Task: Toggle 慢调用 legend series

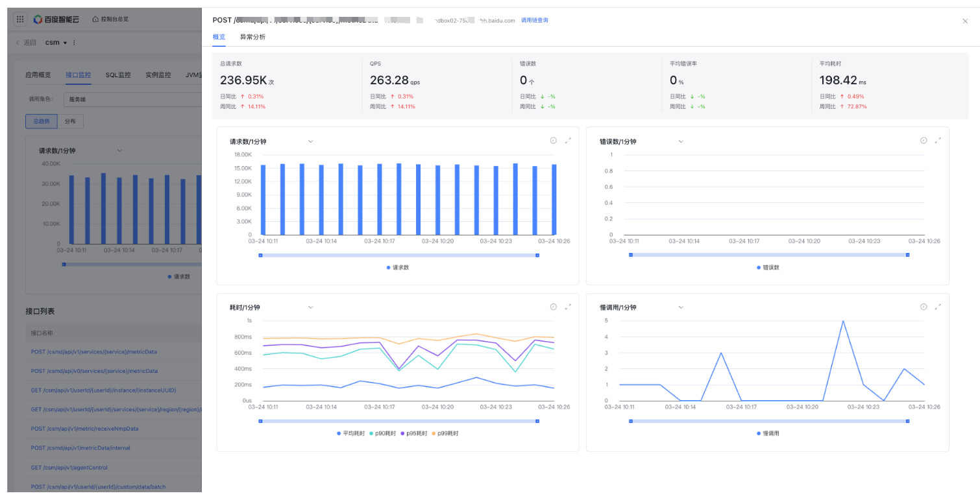Action: coord(768,433)
